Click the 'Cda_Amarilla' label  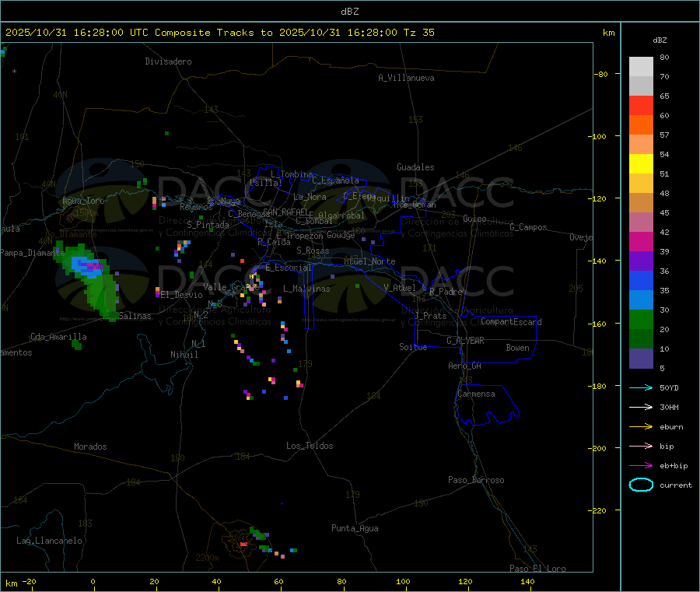click(58, 337)
